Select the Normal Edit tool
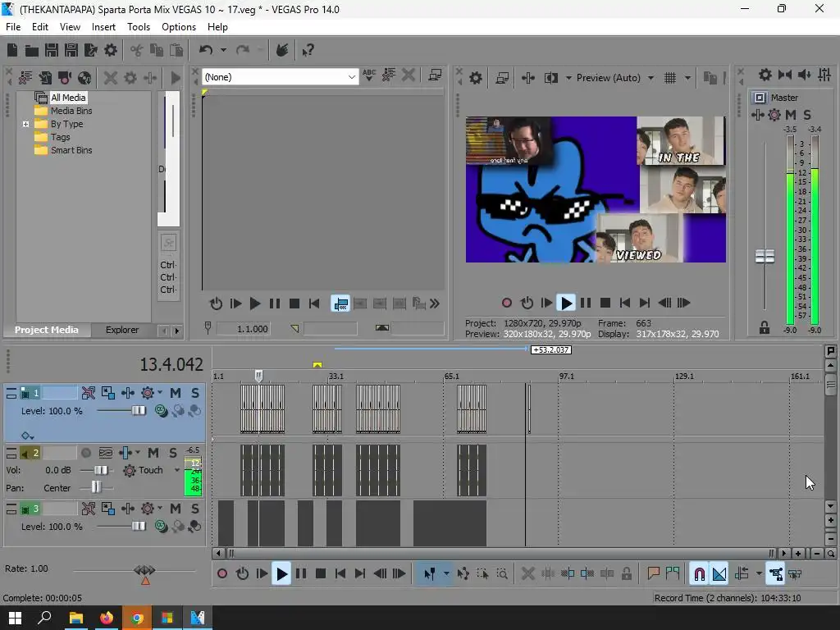Screen dimensions: 840x630 click(429, 573)
